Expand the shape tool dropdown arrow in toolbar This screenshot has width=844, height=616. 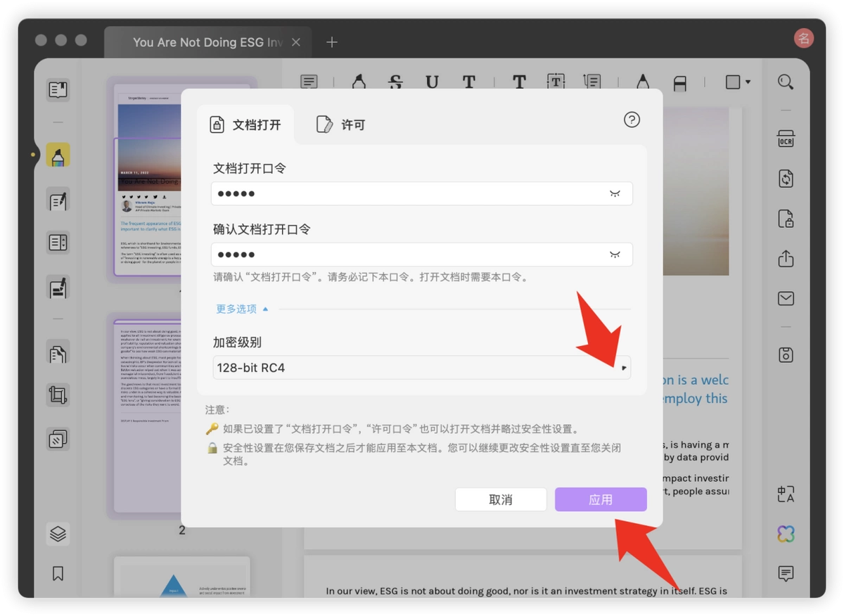coord(748,82)
